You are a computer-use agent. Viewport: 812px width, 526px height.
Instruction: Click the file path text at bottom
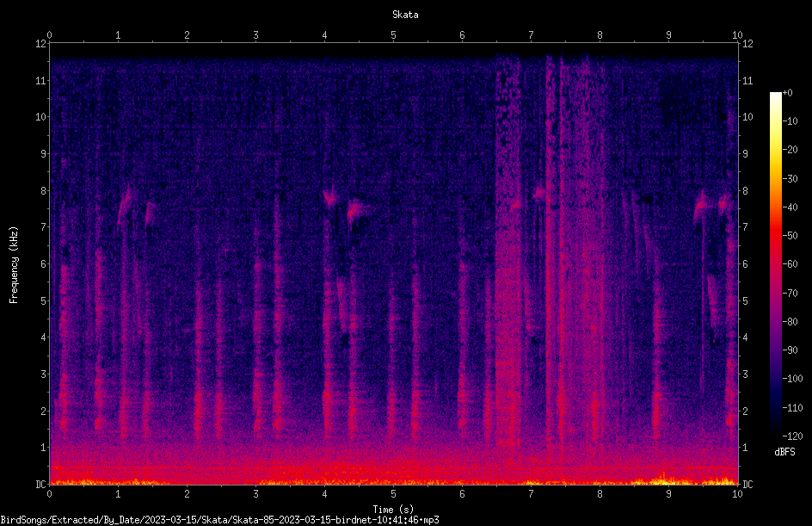[219, 520]
